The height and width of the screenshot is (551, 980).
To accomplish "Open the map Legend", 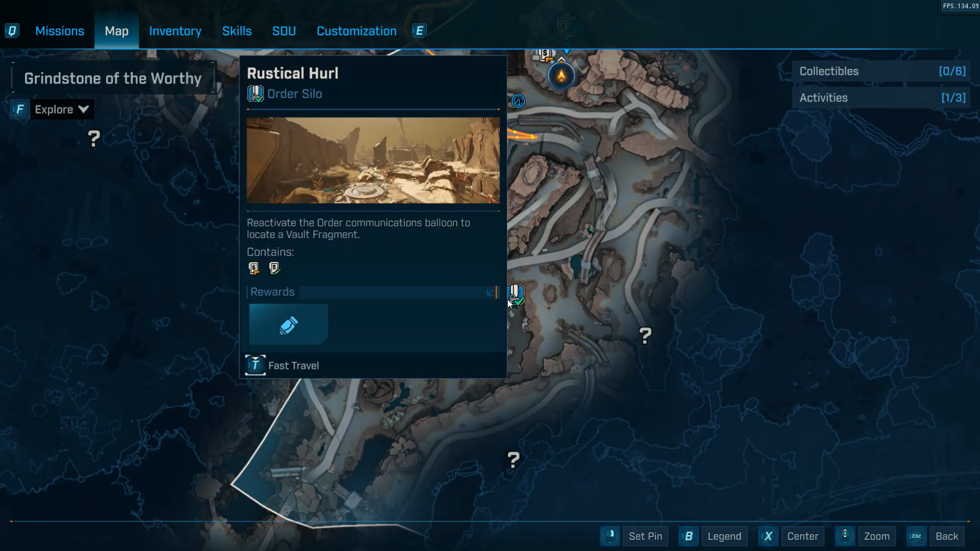I will point(724,536).
